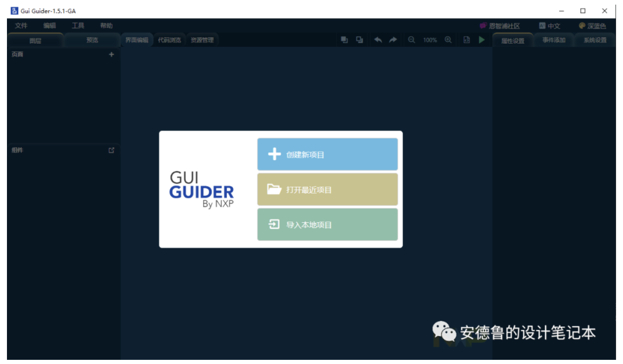This screenshot has height=364, width=623.
Task: Zoom in with the magnifier plus icon
Action: coord(448,40)
